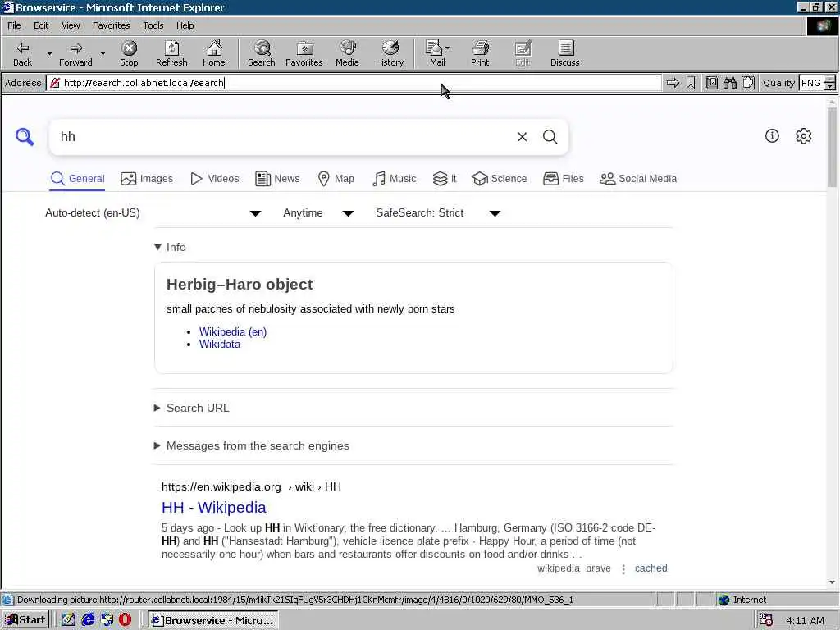Switch to the Files tab
This screenshot has height=630, width=840.
pyautogui.click(x=563, y=179)
